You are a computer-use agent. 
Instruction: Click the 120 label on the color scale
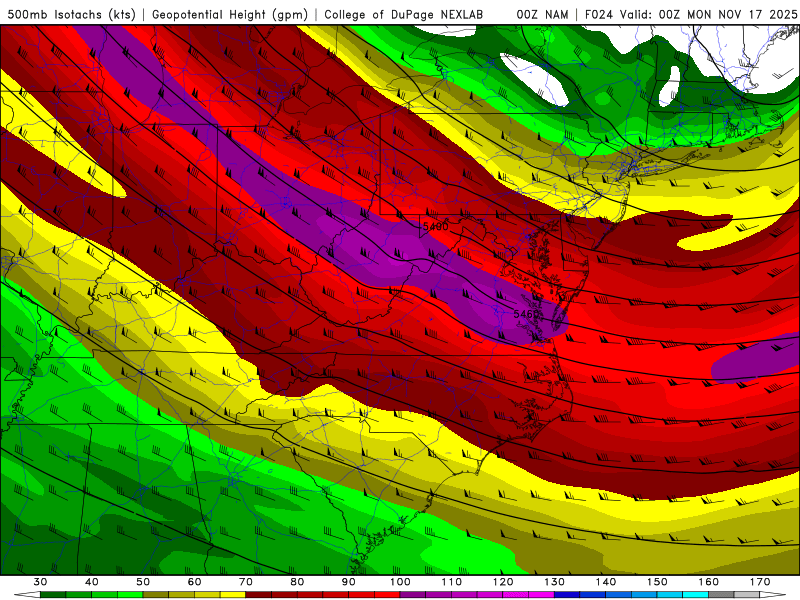pyautogui.click(x=503, y=582)
